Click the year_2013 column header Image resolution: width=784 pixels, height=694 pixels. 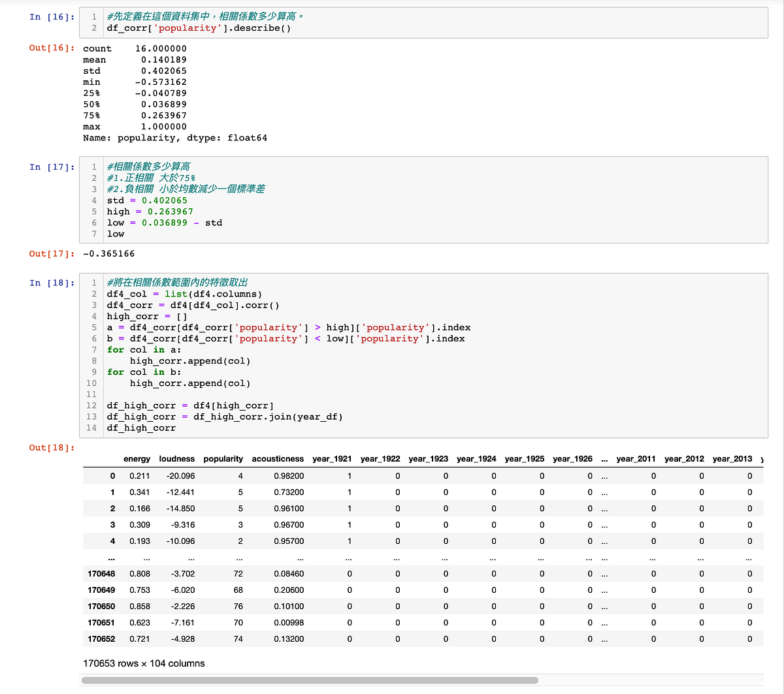pos(732,459)
